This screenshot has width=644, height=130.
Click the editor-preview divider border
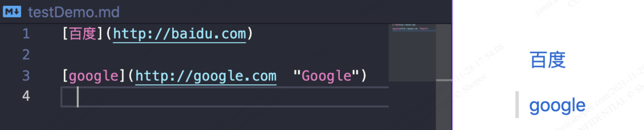452,65
